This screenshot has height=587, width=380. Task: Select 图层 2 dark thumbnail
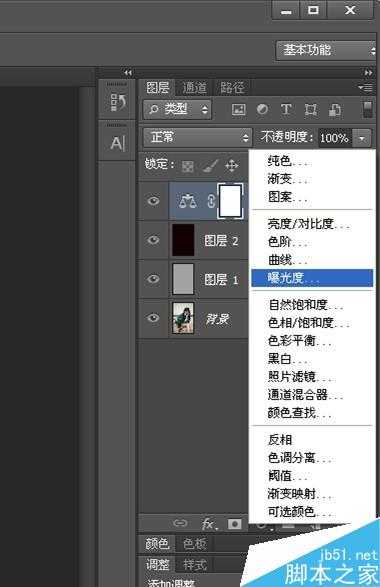[183, 240]
